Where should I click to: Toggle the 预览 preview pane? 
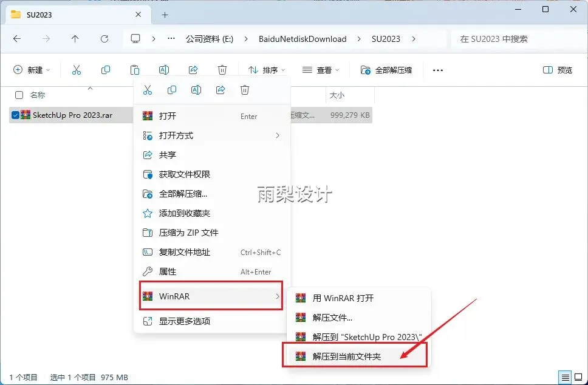point(558,70)
